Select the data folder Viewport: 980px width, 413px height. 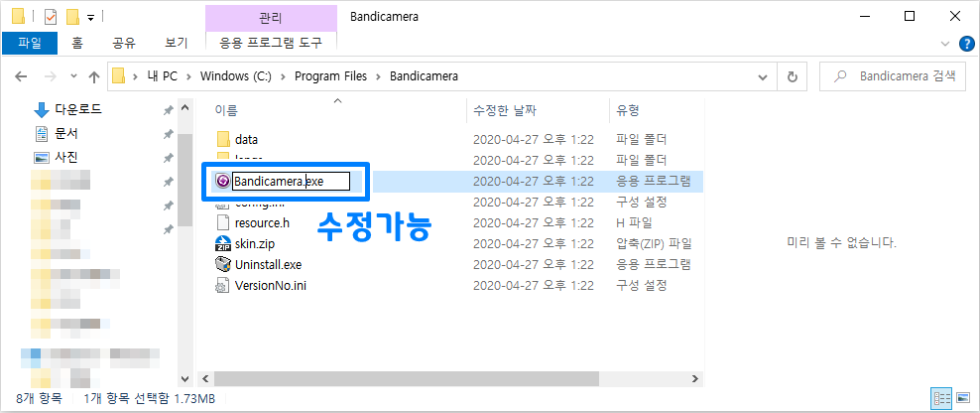246,139
